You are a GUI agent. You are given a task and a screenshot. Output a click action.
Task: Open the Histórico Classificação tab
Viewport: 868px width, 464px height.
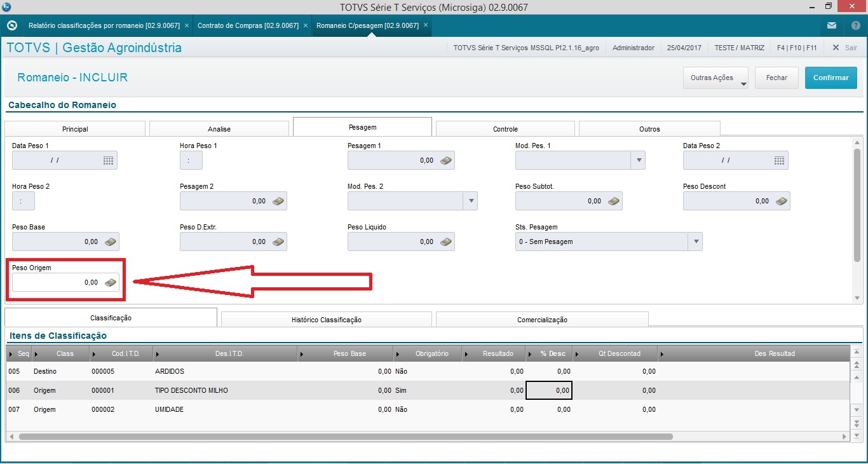point(327,320)
